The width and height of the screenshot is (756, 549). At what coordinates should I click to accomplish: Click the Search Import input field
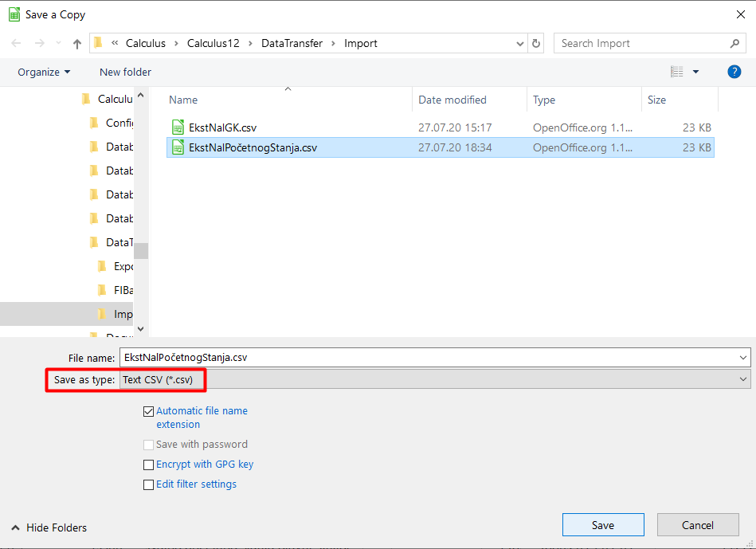pyautogui.click(x=641, y=44)
